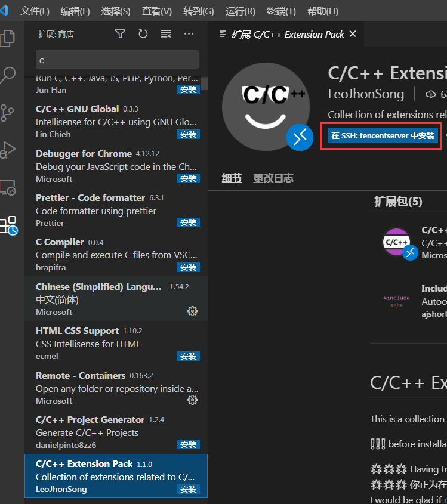Install C/C++ Project Generator extension
The image size is (447, 504).
tap(188, 444)
